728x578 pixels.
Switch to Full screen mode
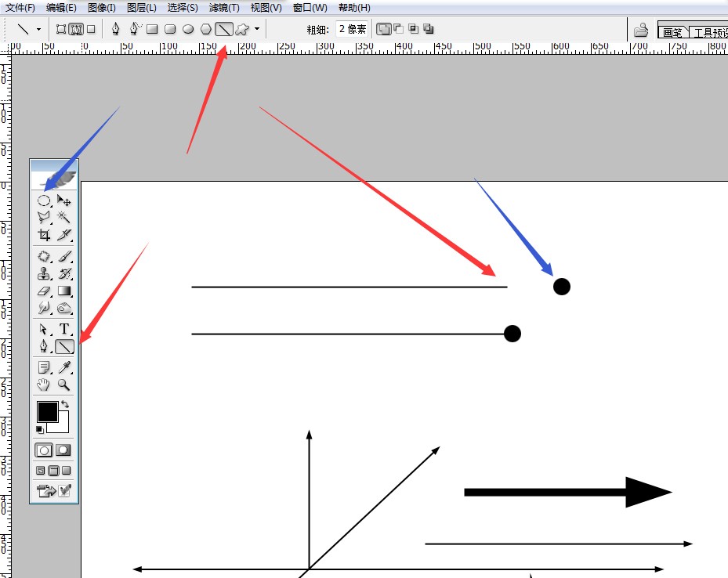pos(67,471)
